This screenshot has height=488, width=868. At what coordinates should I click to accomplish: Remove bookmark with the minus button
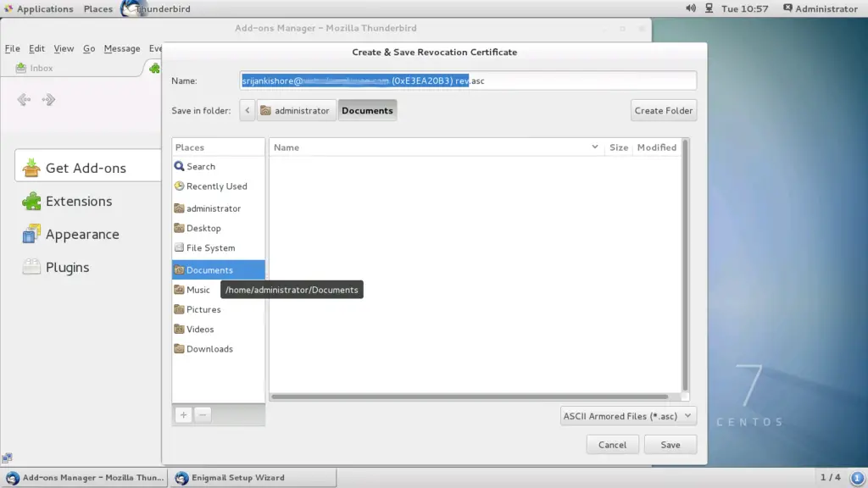point(203,415)
